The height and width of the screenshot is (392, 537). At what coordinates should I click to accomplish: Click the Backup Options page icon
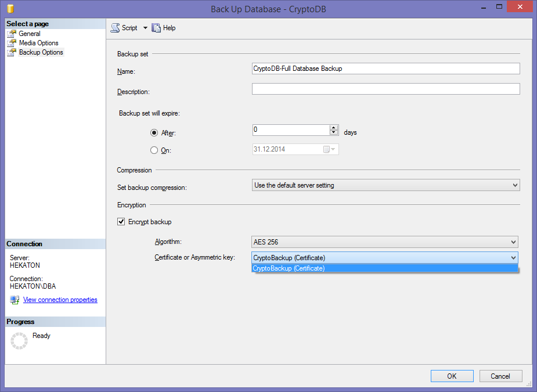[x=12, y=52]
